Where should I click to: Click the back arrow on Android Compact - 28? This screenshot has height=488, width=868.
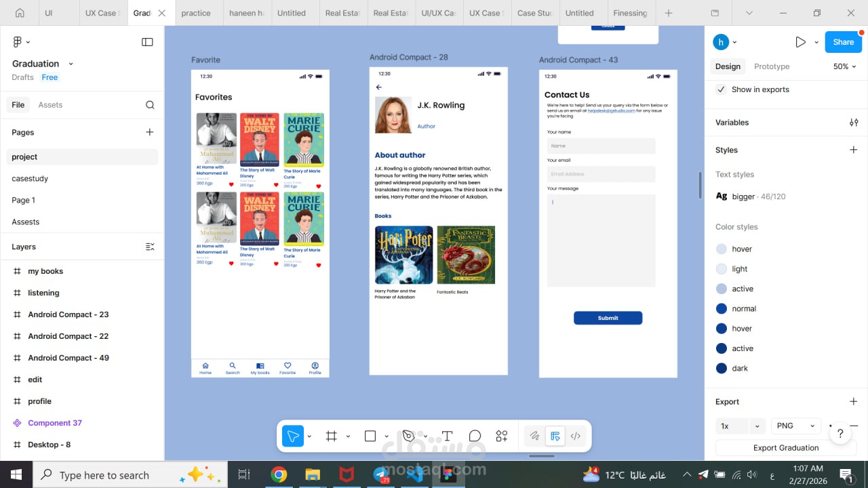379,87
